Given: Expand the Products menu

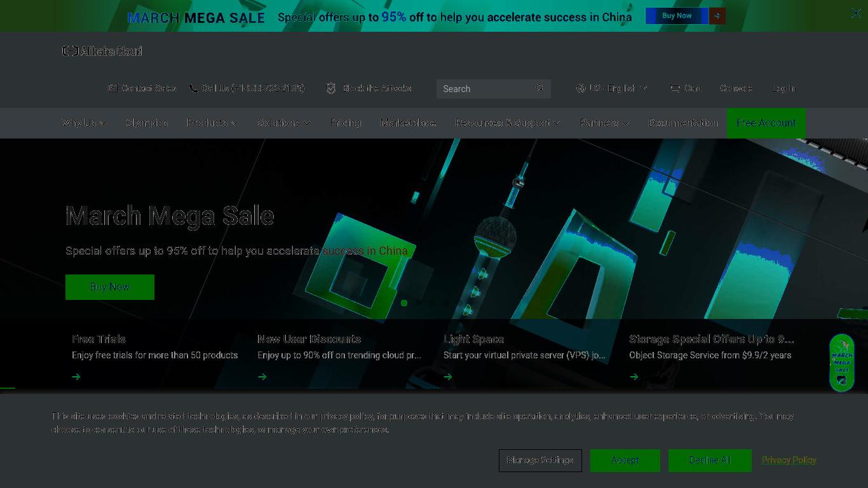Looking at the screenshot, I should point(212,123).
